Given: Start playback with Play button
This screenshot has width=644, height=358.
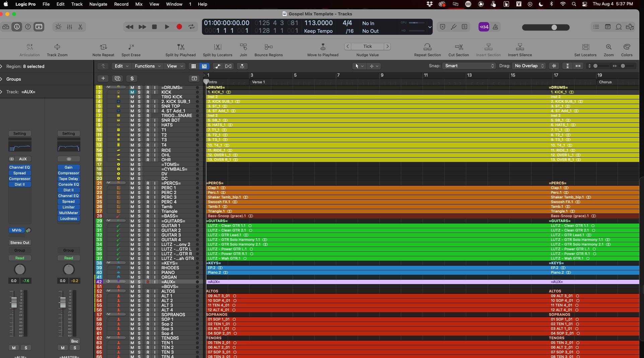Looking at the screenshot, I should point(167,27).
